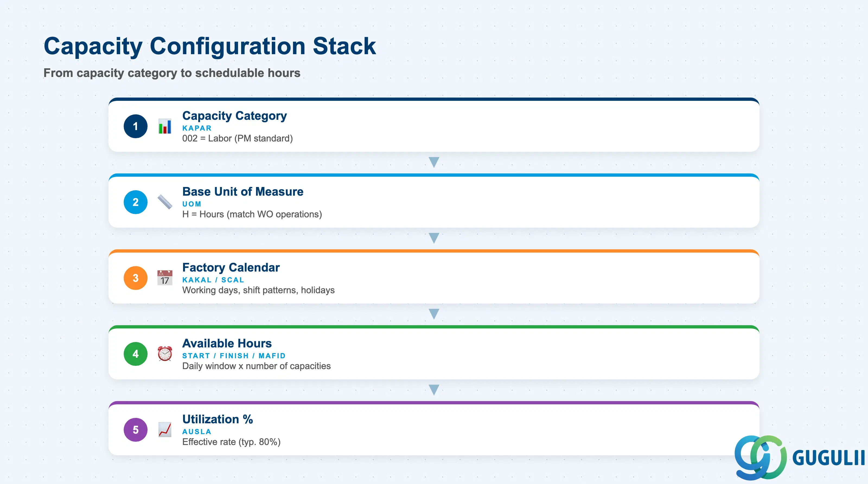
Task: Click the 'UOM' code label
Action: [192, 204]
